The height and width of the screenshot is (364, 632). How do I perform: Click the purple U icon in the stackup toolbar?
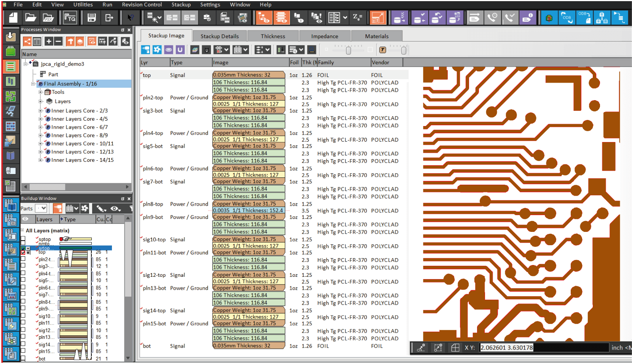[x=180, y=49]
